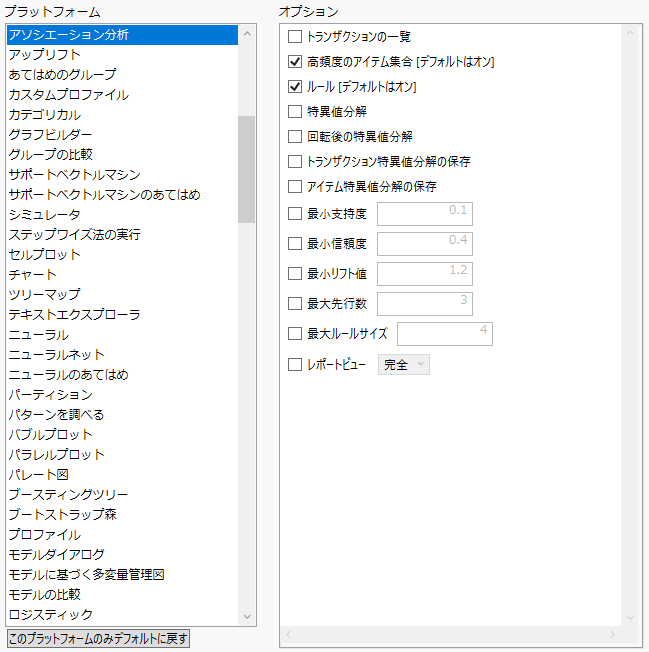Select ロジスティック platform item
The height and width of the screenshot is (652, 649).
click(50, 615)
